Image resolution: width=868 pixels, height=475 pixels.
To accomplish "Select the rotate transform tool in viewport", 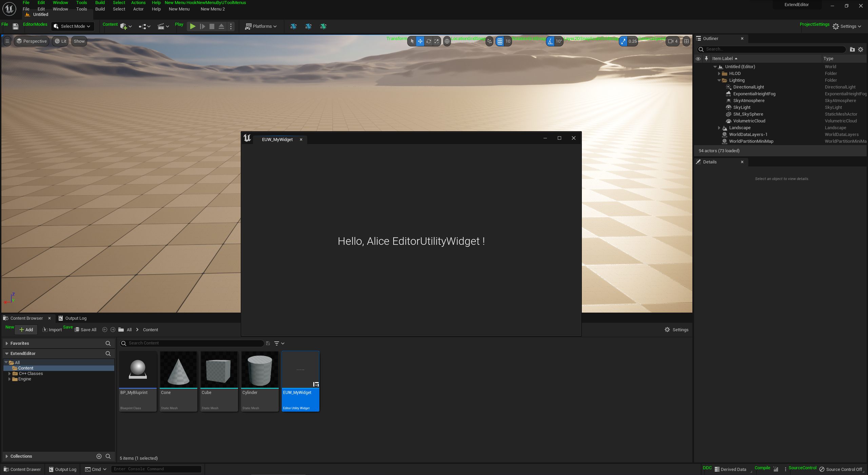I will 429,41.
